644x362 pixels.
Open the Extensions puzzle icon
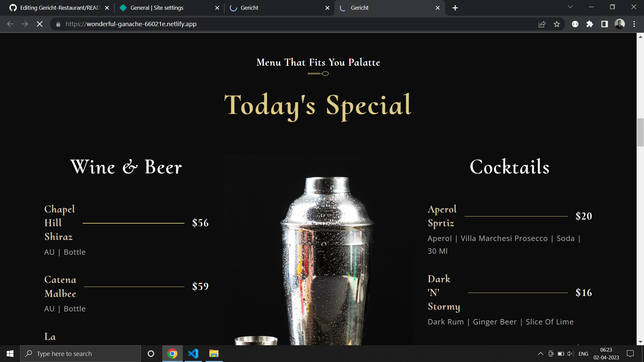coord(590,24)
